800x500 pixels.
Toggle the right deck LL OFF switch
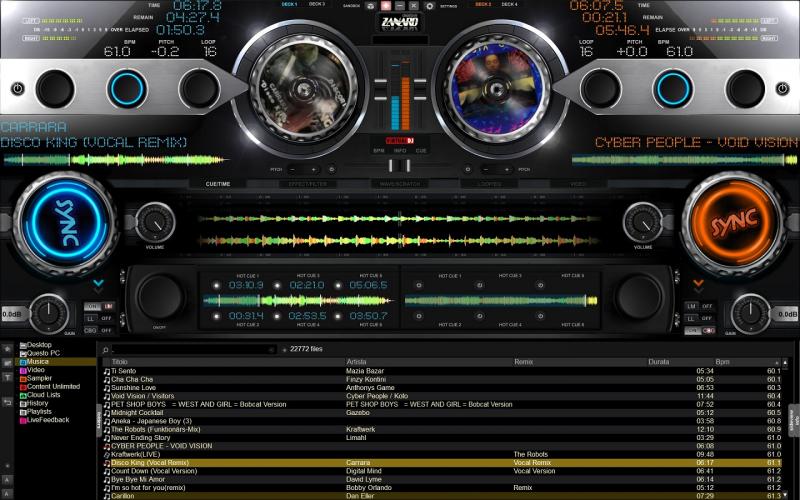(x=699, y=318)
